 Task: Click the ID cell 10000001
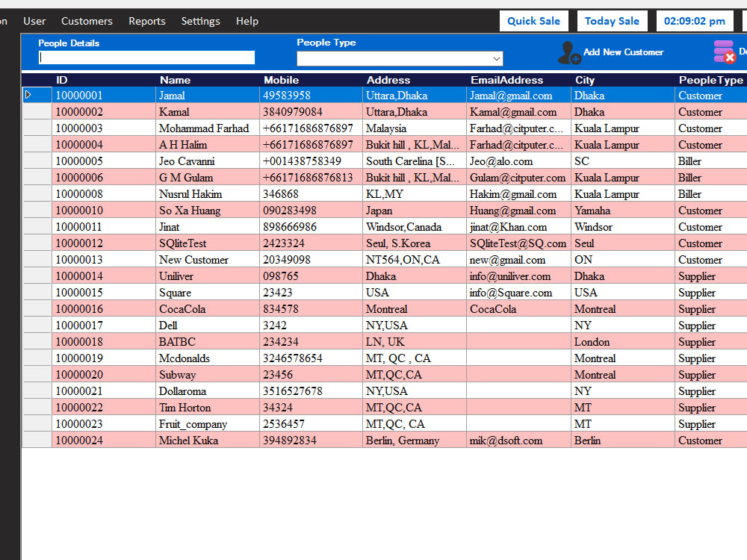pyautogui.click(x=104, y=96)
